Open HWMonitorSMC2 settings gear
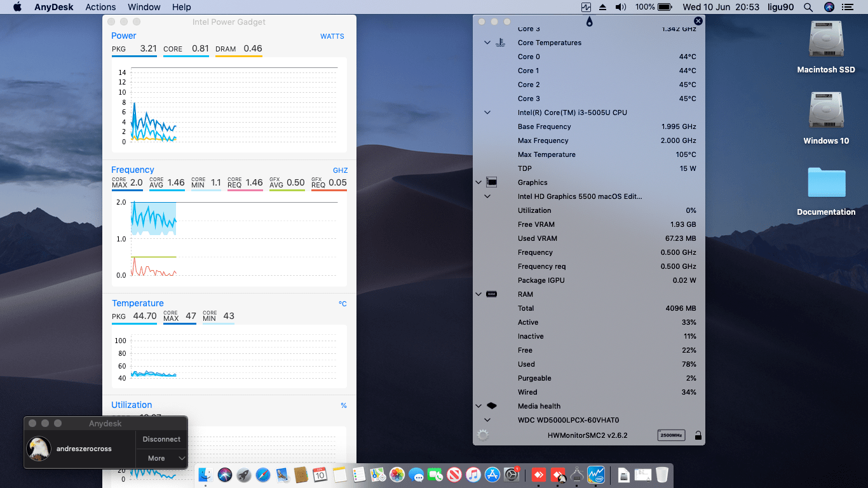 pyautogui.click(x=483, y=435)
